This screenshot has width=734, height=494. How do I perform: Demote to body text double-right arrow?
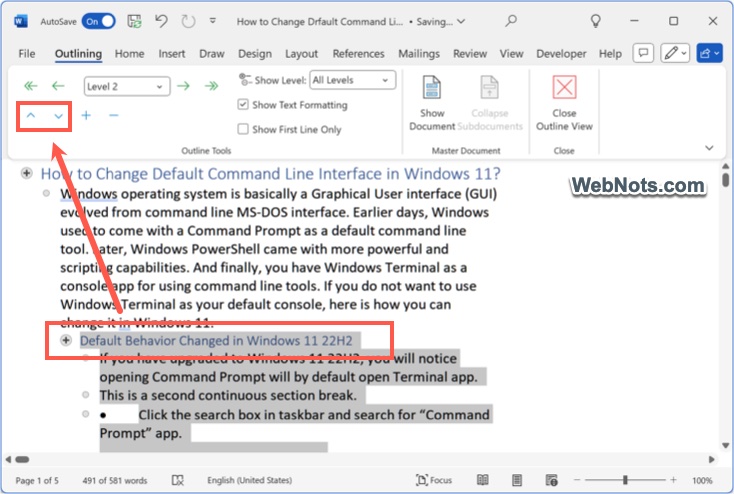(x=212, y=86)
